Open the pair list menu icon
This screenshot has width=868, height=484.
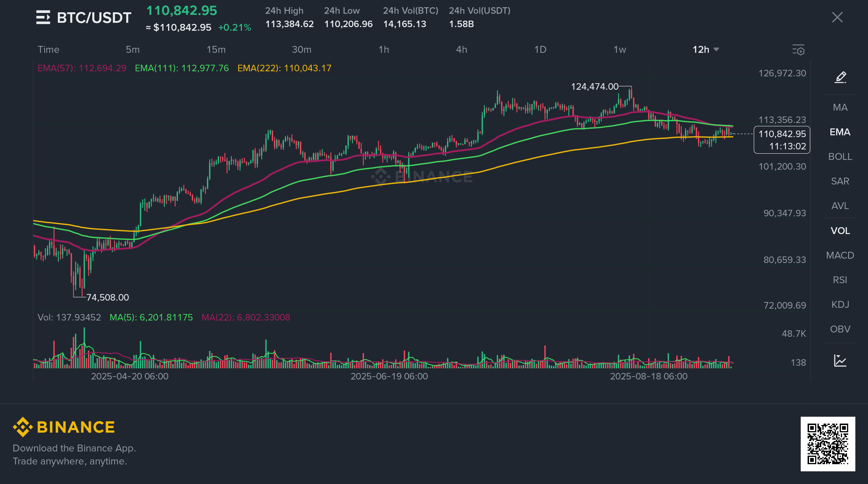click(43, 17)
